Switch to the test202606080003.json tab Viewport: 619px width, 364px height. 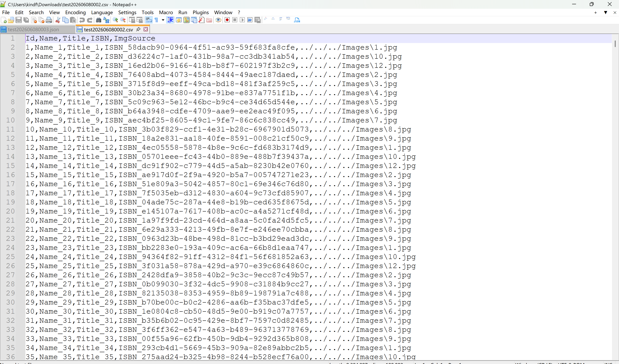[x=33, y=30]
